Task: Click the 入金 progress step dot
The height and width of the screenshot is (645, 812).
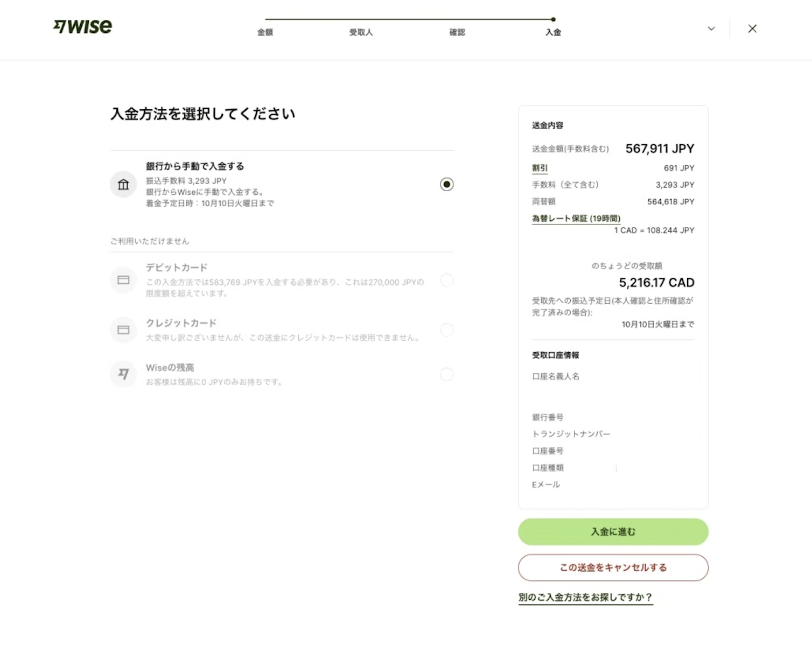Action: (x=553, y=19)
